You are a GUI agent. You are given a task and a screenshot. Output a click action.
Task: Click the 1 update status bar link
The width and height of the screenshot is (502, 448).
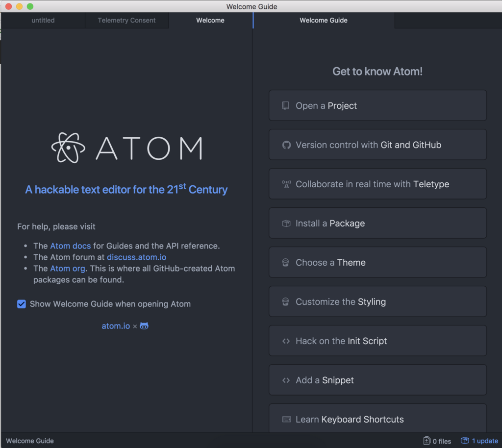485,441
